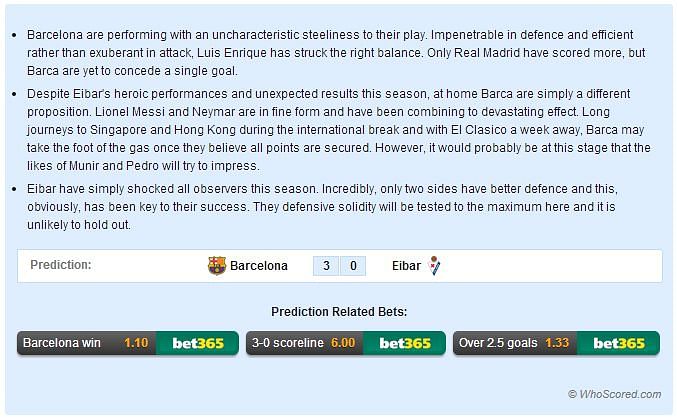The width and height of the screenshot is (677, 418).
Task: Select the Over 2.5 goals bet label
Action: click(498, 343)
